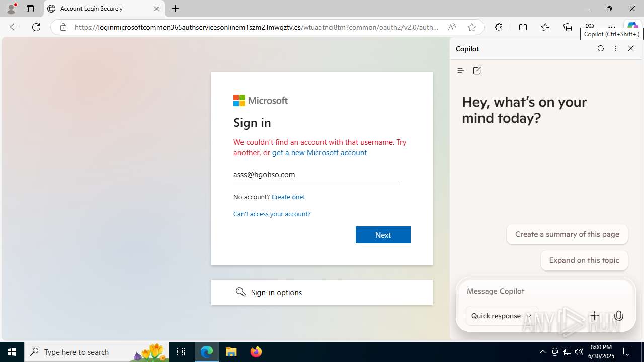
Task: Start a new Copilot chat
Action: click(477, 71)
